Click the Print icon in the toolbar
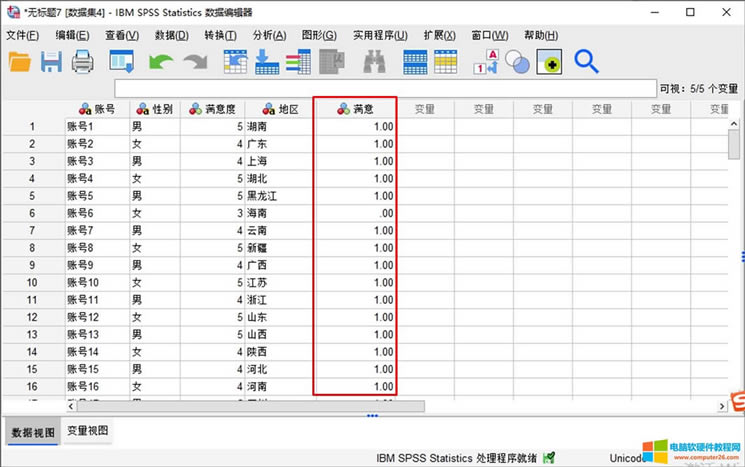Viewport: 745px width, 467px height. pyautogui.click(x=82, y=62)
